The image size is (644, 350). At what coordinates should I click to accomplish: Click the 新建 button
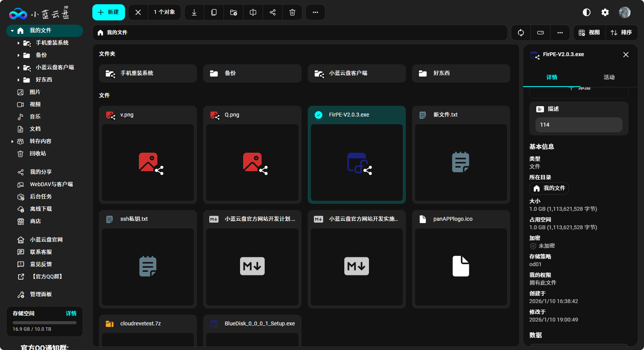(108, 12)
